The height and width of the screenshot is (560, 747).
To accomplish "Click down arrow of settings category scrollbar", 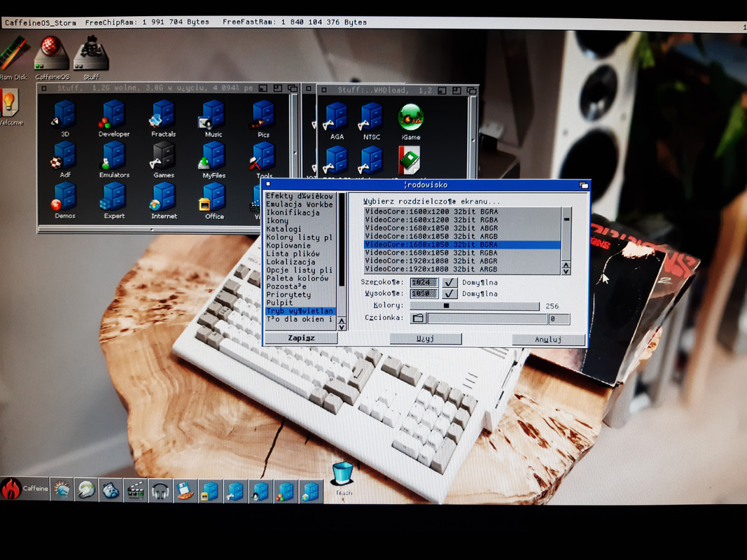I will coord(342,328).
